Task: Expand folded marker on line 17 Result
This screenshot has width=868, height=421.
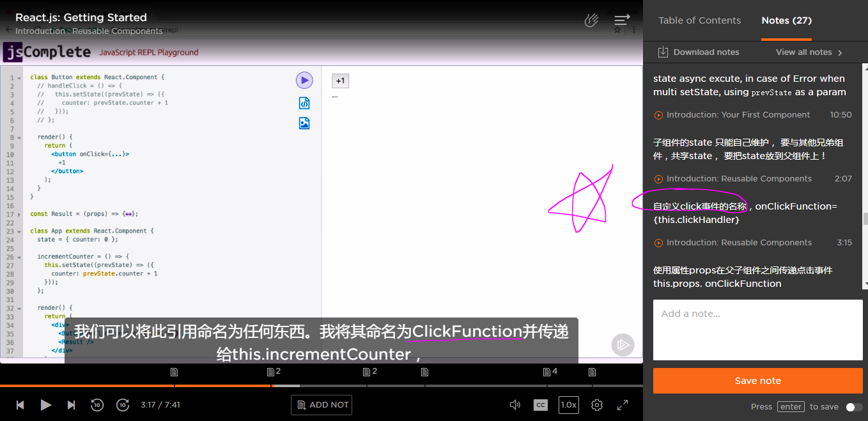Action: coord(128,214)
